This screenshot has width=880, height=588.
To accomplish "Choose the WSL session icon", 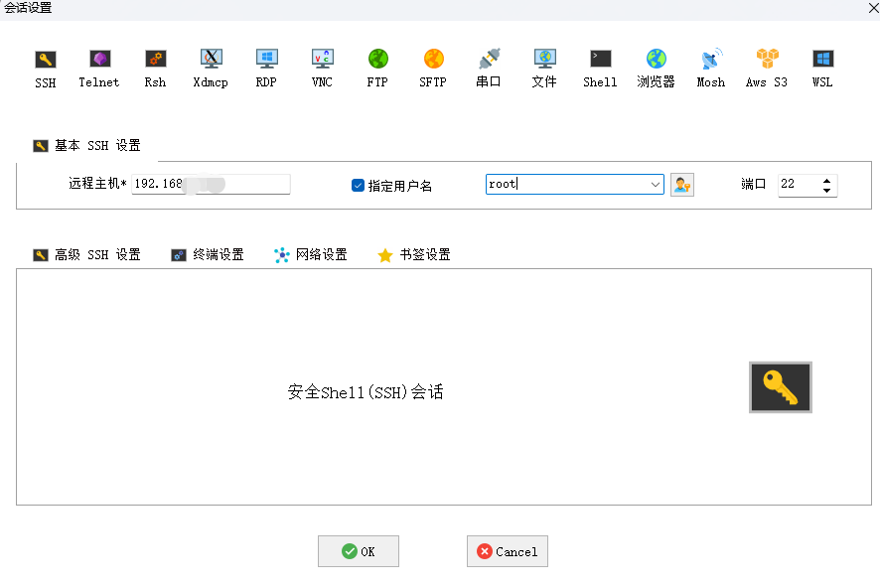I will (x=822, y=69).
